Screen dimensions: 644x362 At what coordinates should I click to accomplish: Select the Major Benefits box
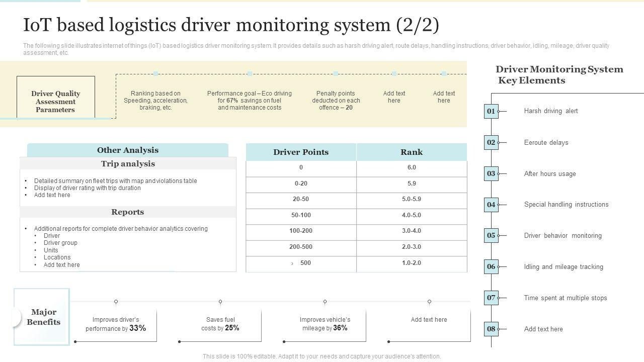pos(42,317)
